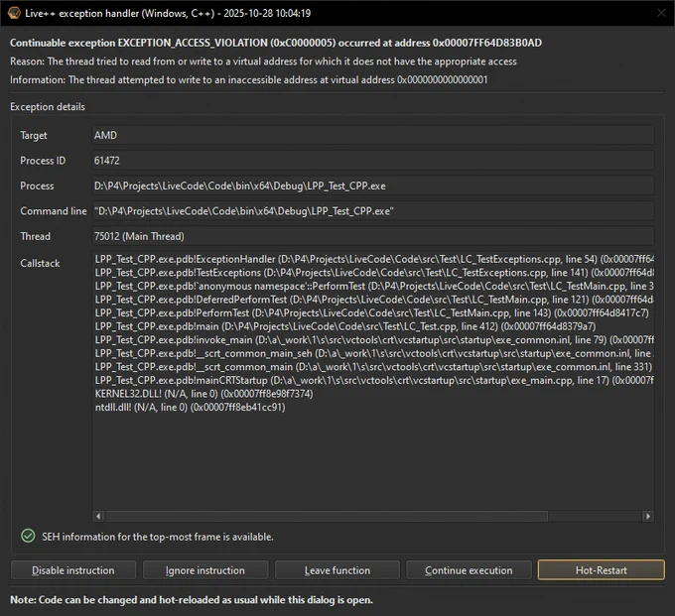Close the Live++ exception handler dialog

661,13
